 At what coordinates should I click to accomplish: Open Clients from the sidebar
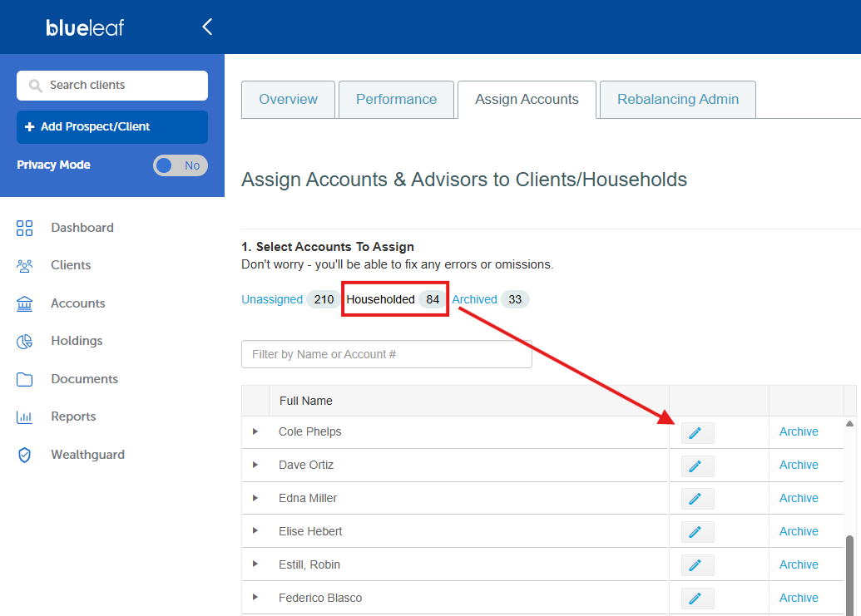(71, 265)
